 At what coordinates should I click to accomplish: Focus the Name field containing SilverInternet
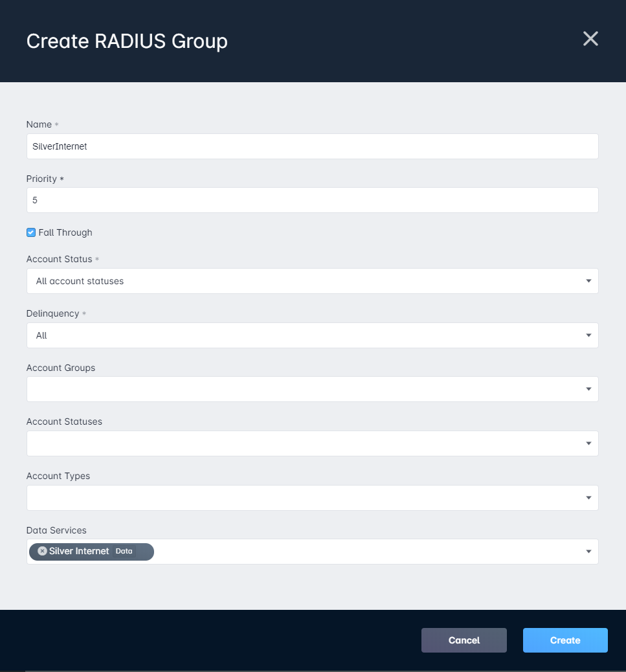tap(313, 146)
